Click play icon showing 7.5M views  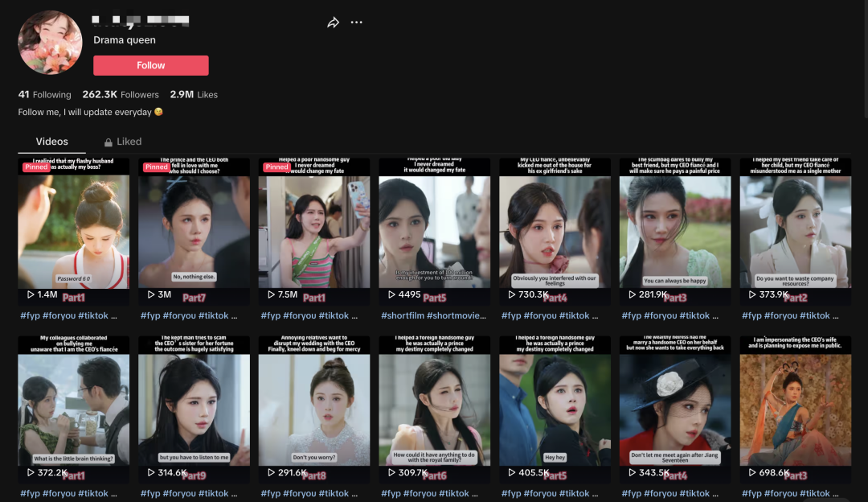pos(271,295)
